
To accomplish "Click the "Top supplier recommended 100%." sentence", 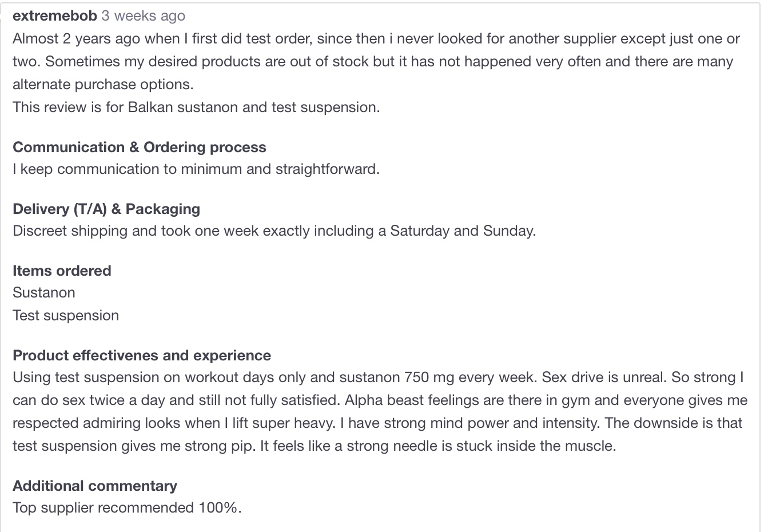I will pos(127,507).
